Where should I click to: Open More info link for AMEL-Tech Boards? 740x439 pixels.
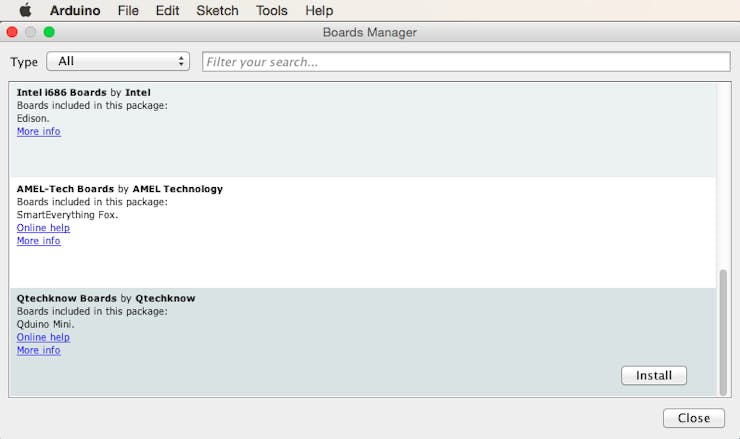39,241
